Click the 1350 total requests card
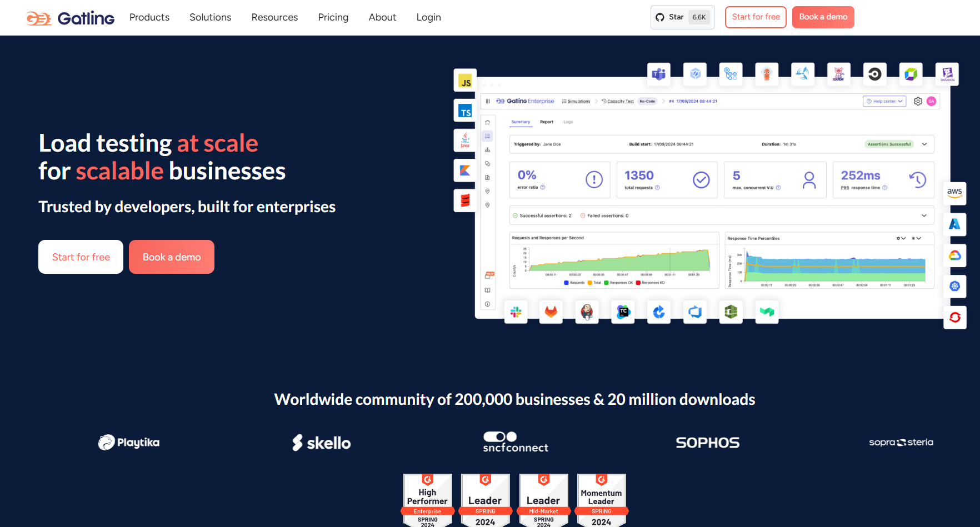Image resolution: width=980 pixels, height=527 pixels. pos(667,180)
